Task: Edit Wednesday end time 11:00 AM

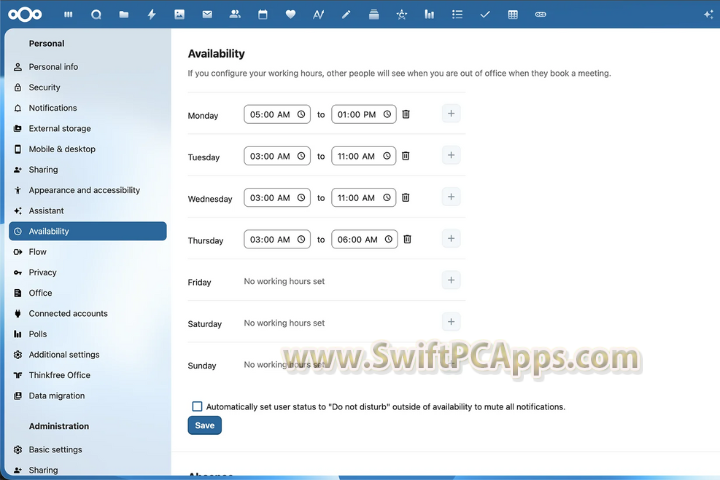Action: click(364, 198)
